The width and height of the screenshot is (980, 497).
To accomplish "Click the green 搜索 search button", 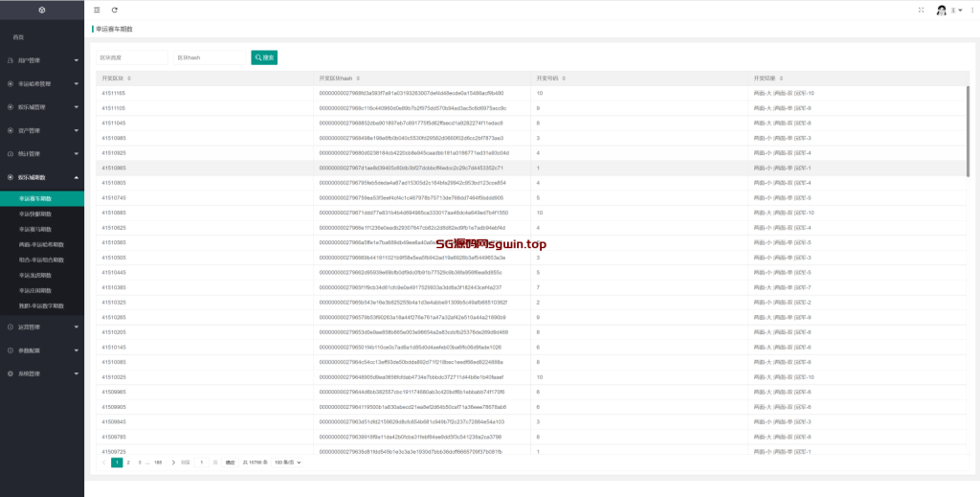I will (x=264, y=57).
